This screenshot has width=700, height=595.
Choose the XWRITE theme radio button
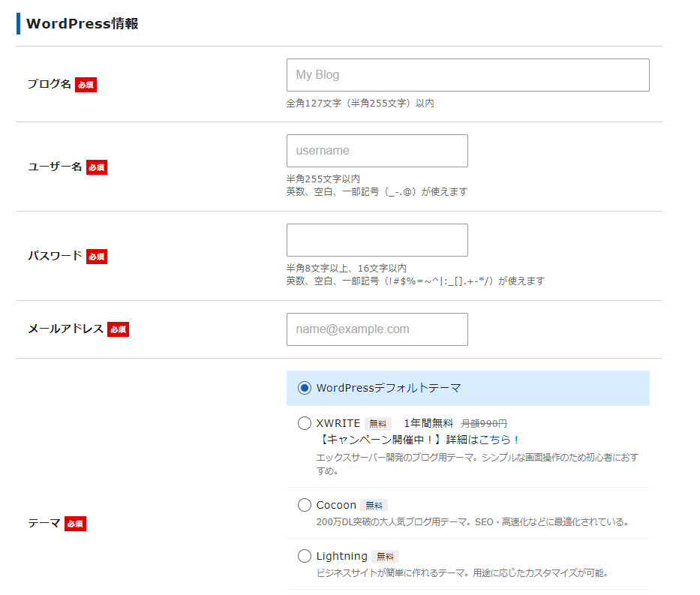tap(305, 423)
